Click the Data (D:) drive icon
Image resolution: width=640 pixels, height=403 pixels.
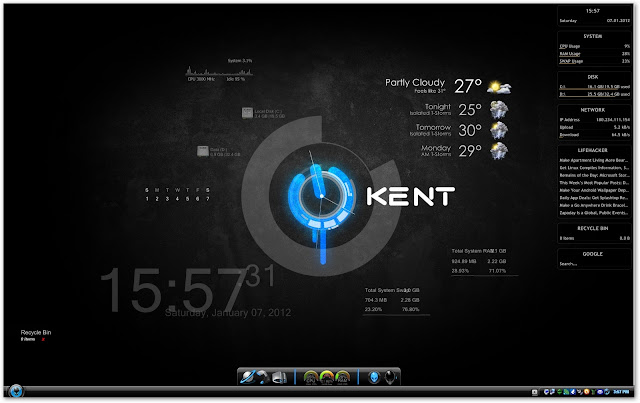[x=202, y=151]
